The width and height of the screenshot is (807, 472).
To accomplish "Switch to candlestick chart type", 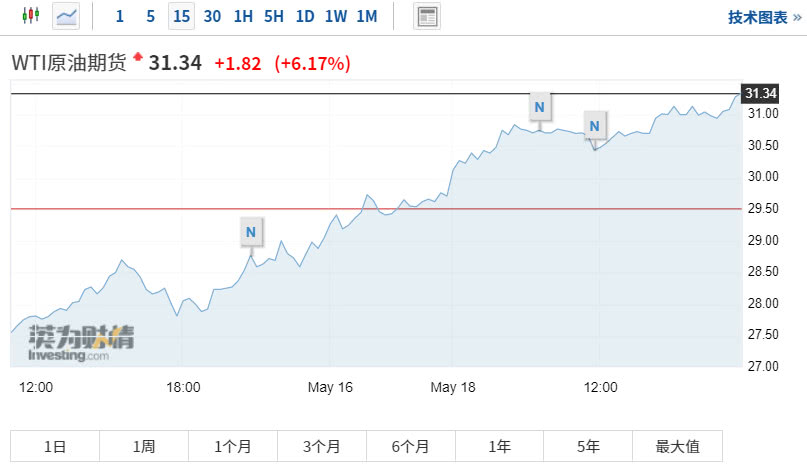I will 31,16.
